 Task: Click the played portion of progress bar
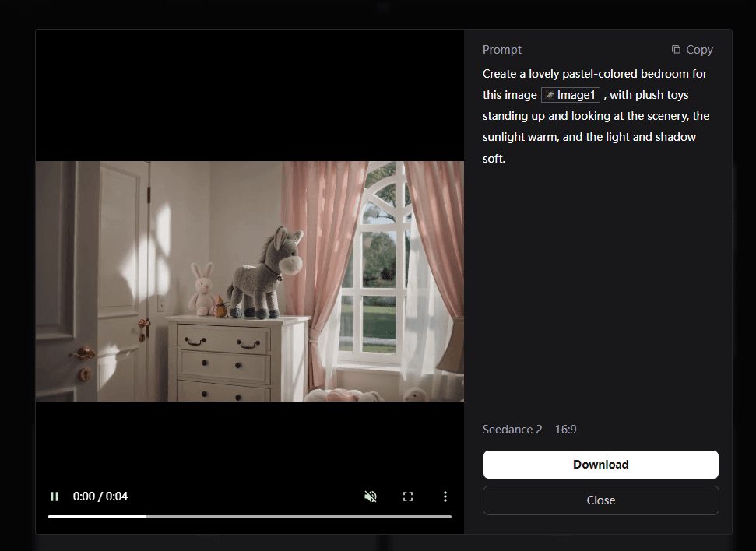click(x=97, y=516)
